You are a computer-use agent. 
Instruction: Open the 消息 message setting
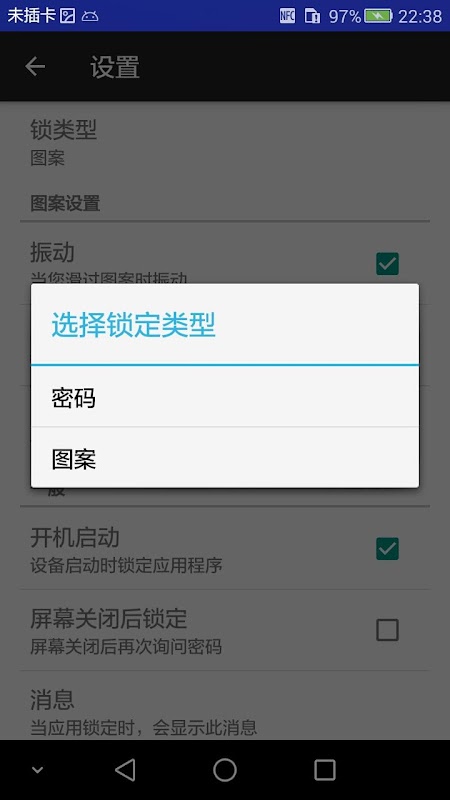pos(225,712)
